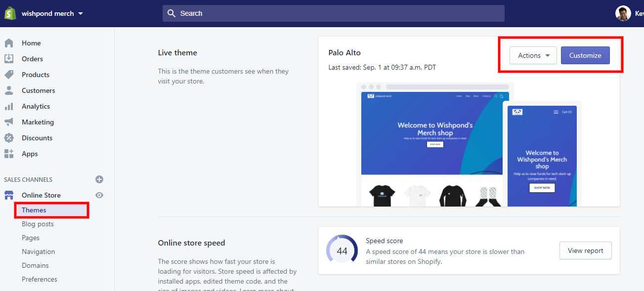This screenshot has height=291, width=644.
Task: Click the Home house icon
Action: (9, 43)
